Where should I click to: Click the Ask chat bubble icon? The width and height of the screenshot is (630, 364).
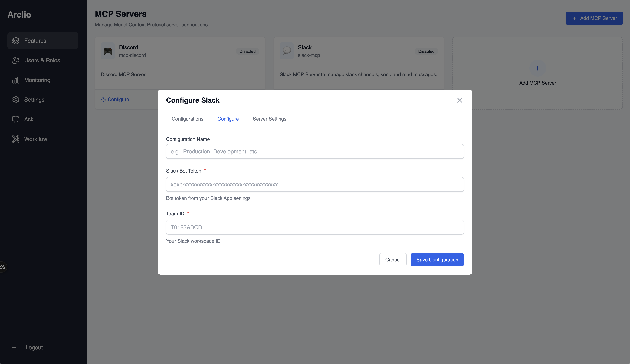coord(16,119)
